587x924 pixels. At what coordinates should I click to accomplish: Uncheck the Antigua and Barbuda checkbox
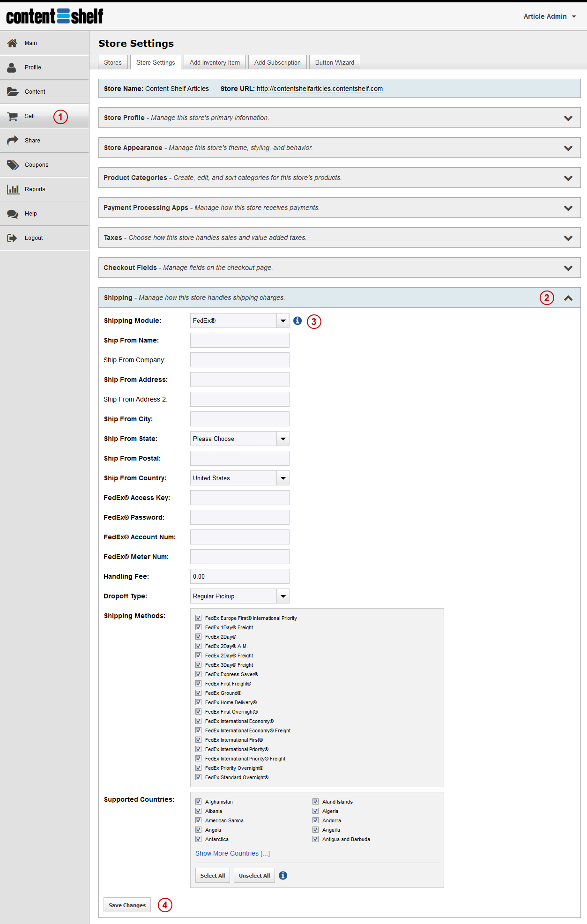316,839
